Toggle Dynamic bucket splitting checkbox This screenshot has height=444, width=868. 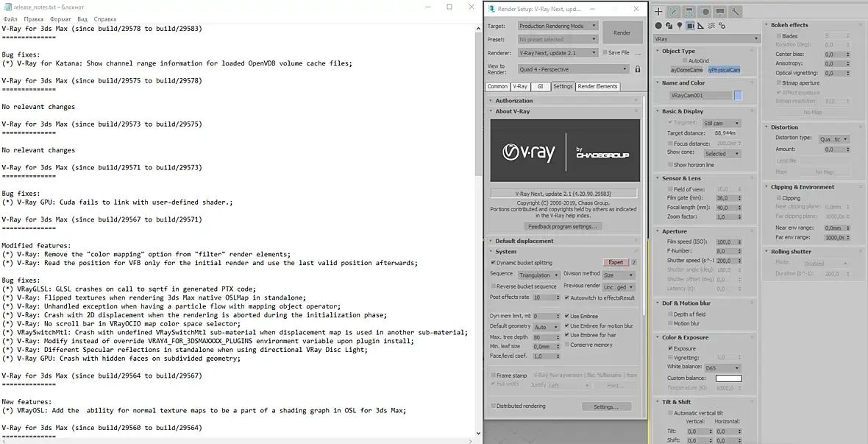tap(494, 263)
